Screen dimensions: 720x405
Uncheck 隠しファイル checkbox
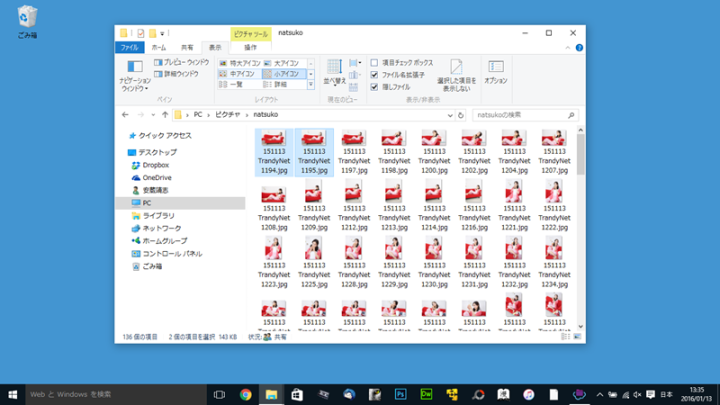[374, 87]
